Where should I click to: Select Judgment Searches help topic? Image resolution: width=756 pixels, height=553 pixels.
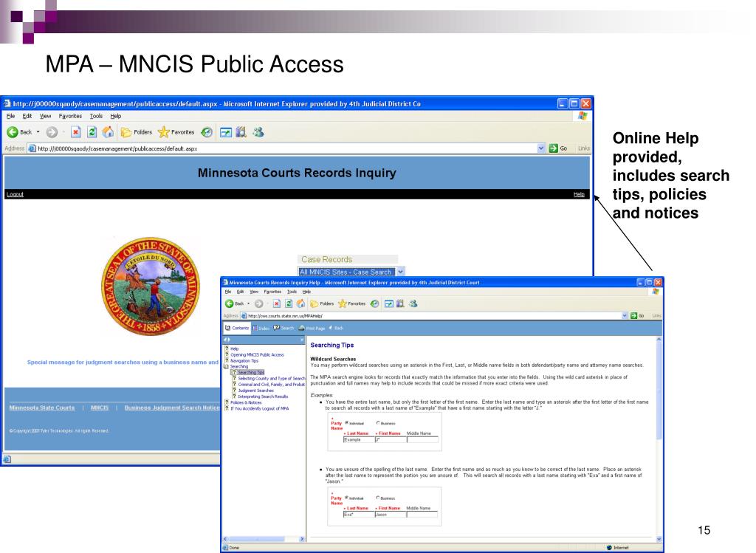pos(255,391)
